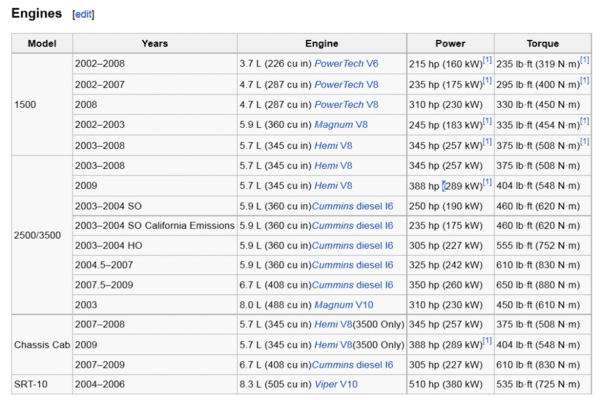Image resolution: width=600 pixels, height=400 pixels.
Task: Click the Model column header
Action: 42,43
